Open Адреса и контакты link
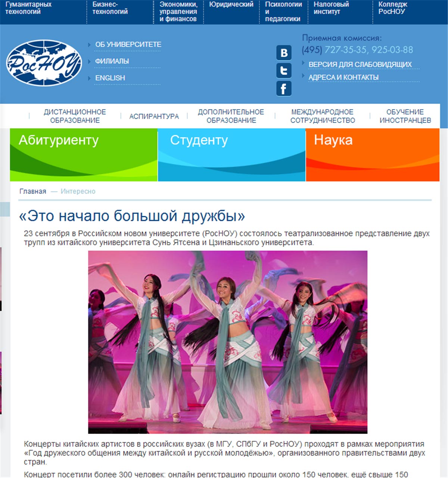This screenshot has width=448, height=478. [343, 77]
